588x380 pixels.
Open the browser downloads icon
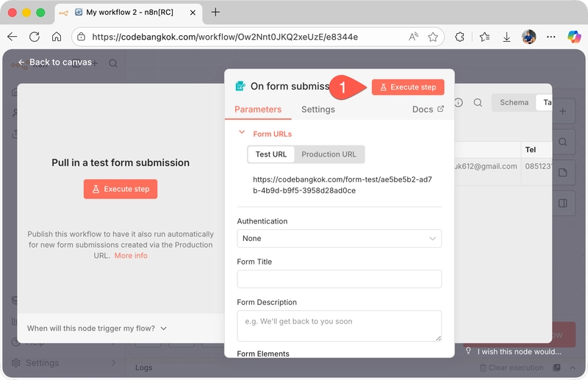[506, 37]
